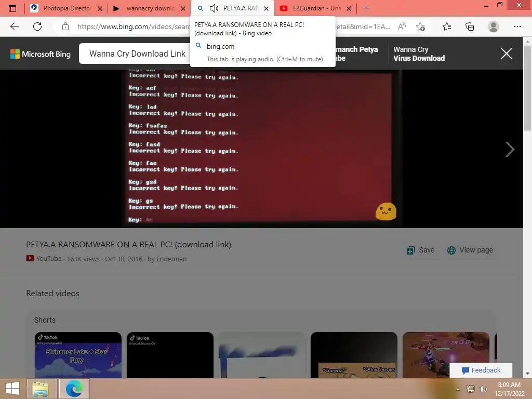
Task: Mute tab audio via speaker icon
Action: point(214,8)
